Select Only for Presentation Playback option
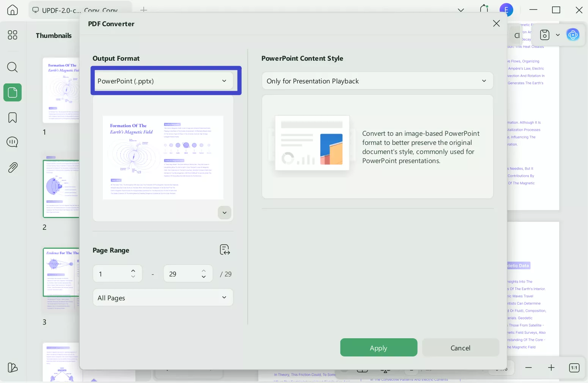588x383 pixels. [x=377, y=81]
